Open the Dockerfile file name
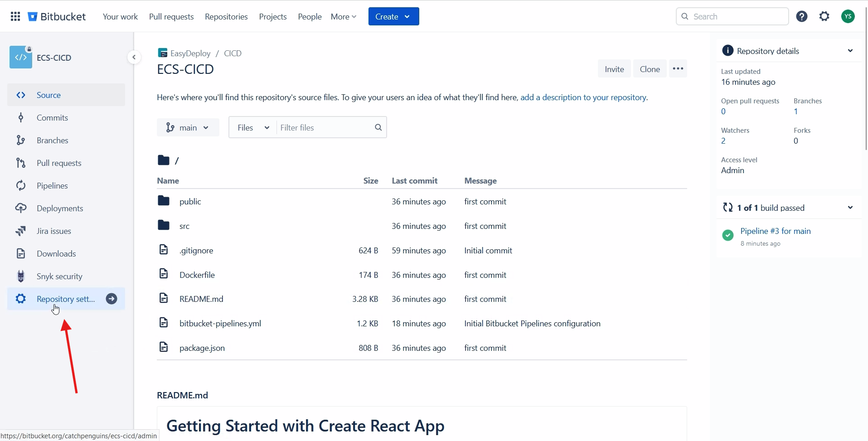The width and height of the screenshot is (868, 441). (x=197, y=275)
